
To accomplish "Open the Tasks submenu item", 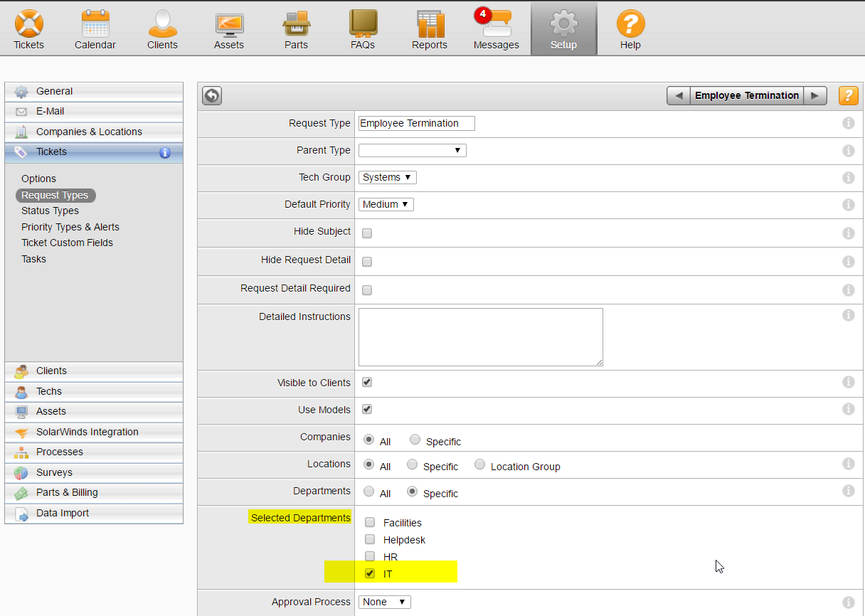I will click(x=33, y=259).
